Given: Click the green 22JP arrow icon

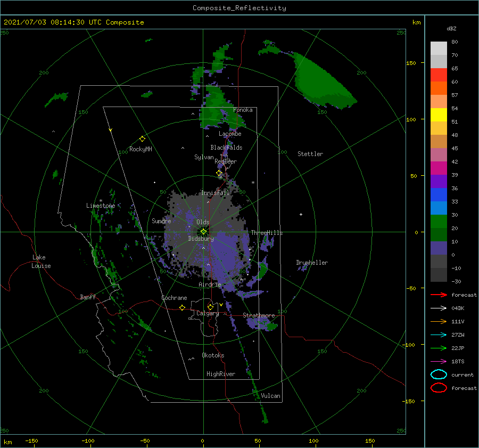Looking at the screenshot, I should tap(439, 348).
